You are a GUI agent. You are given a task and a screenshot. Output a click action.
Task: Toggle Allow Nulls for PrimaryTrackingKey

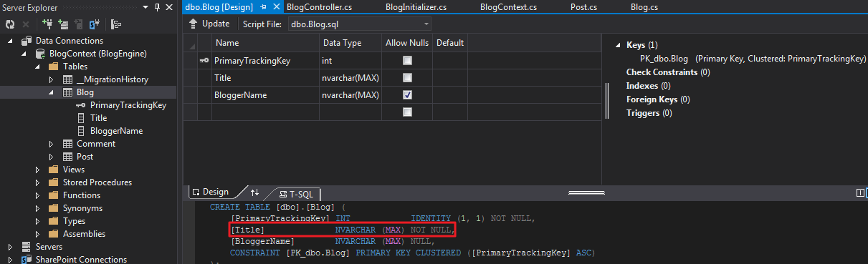[407, 61]
